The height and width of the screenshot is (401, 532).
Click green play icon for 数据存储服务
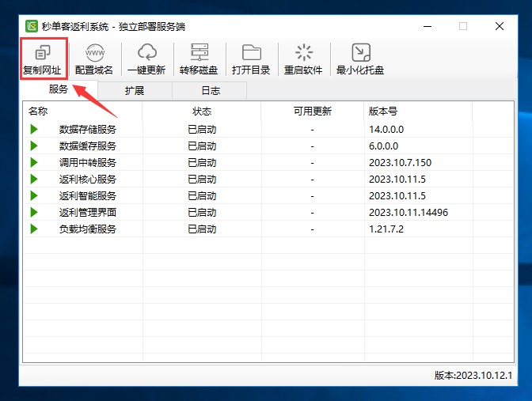34,129
